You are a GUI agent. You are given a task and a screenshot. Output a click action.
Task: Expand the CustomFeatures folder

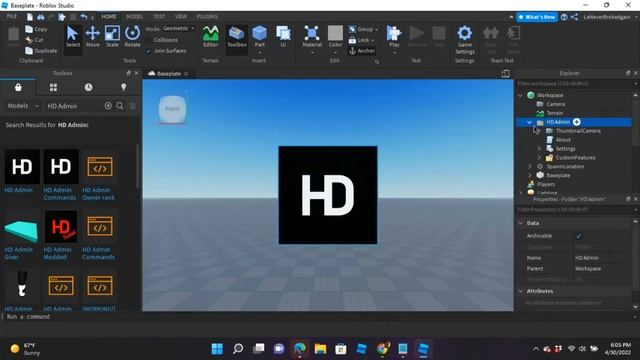(x=539, y=158)
